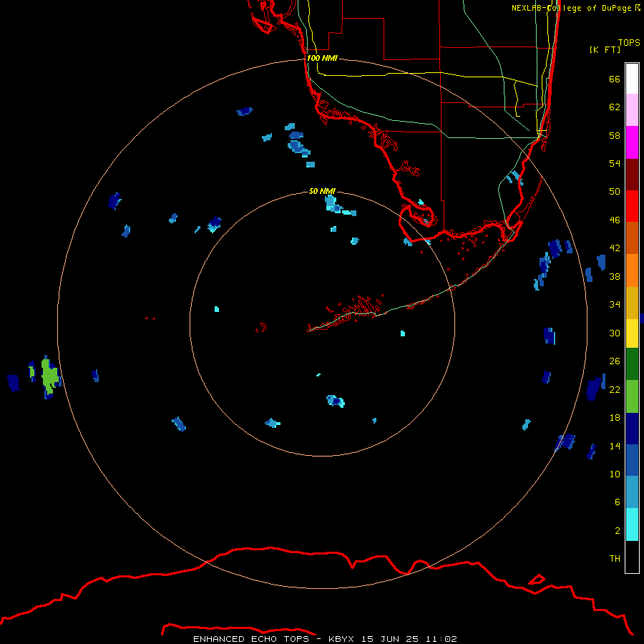
Task: Click the '30' scale value
Action: [615, 333]
